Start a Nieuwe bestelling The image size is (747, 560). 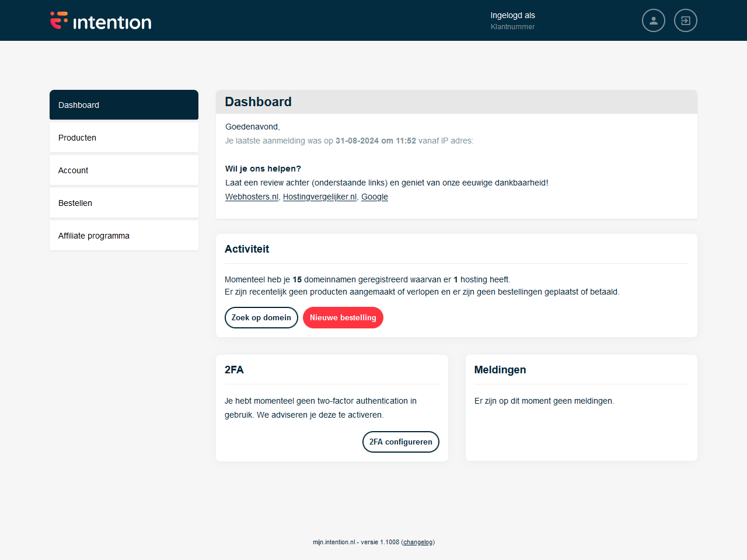(x=343, y=317)
